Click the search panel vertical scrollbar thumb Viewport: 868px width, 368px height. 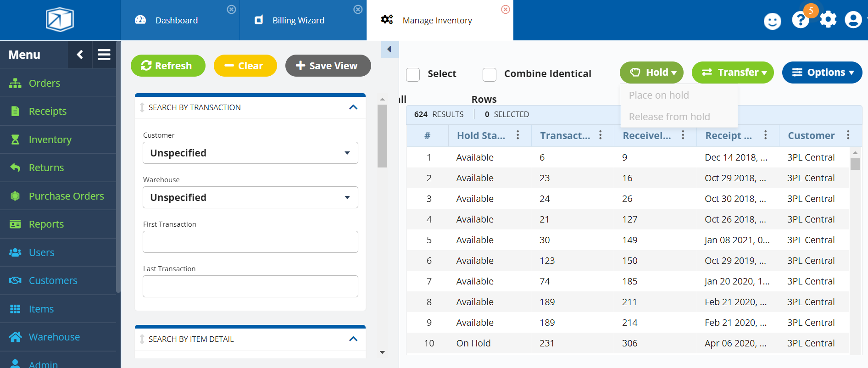[382, 136]
